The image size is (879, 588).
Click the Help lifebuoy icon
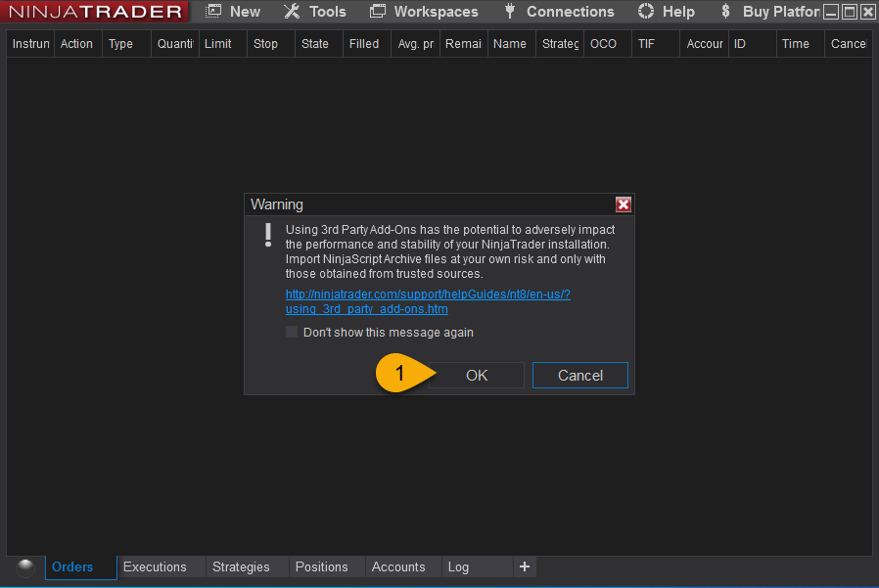click(x=646, y=11)
